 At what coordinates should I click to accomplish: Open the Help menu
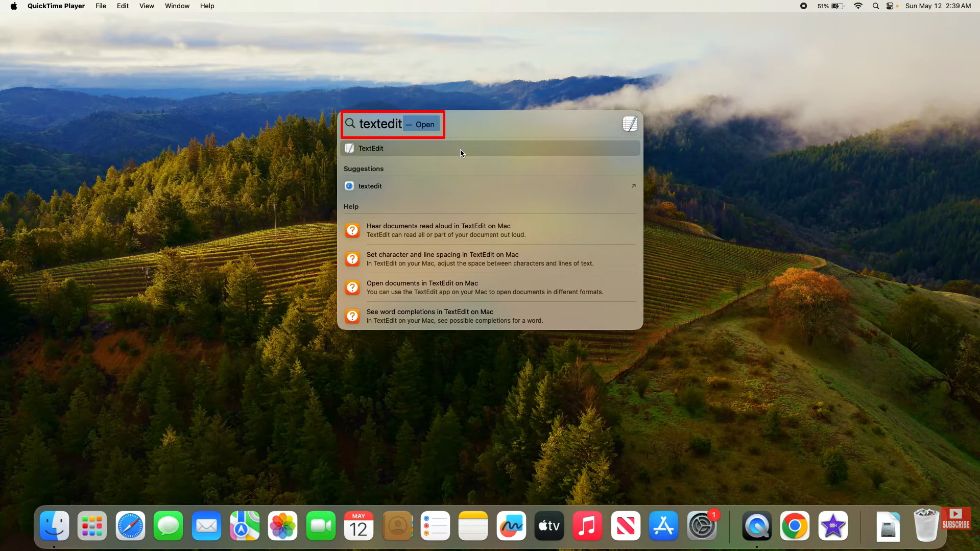pos(207,6)
